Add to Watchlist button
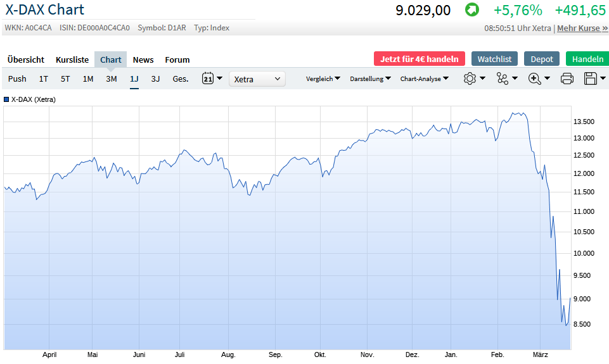This screenshot has width=609, height=364. pos(494,59)
